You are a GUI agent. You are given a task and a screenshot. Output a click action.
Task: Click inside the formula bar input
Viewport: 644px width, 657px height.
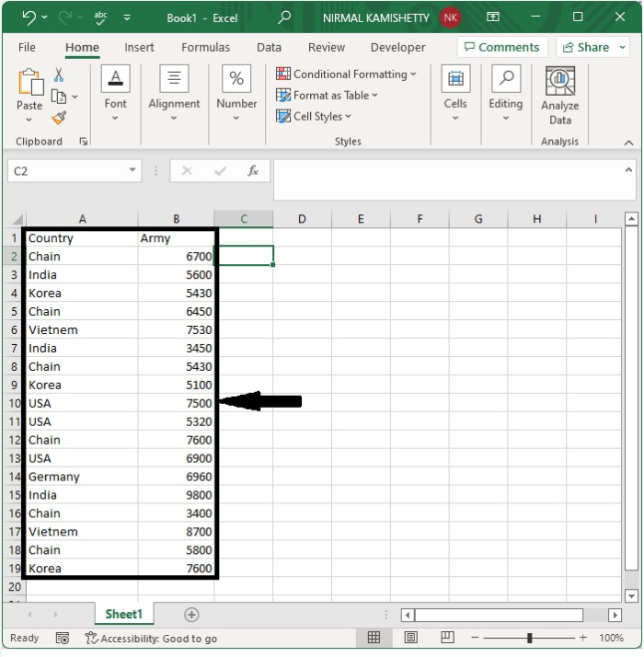448,179
